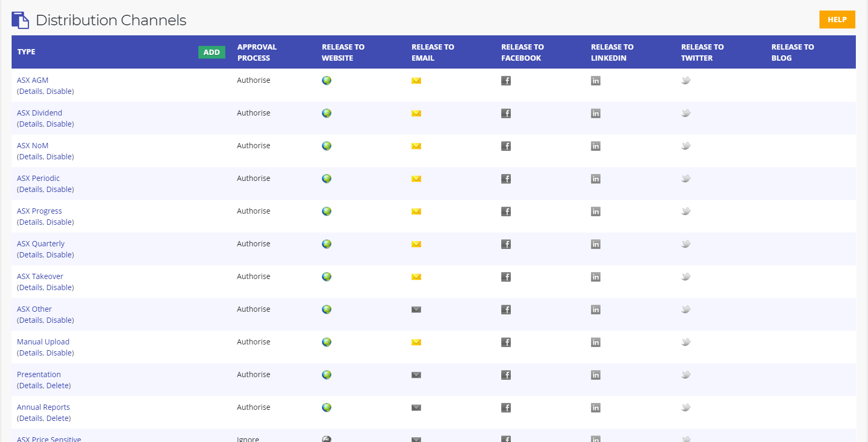Viewport: 868px width, 442px height.
Task: Toggle website globe for ASX Dividend
Action: click(x=327, y=113)
